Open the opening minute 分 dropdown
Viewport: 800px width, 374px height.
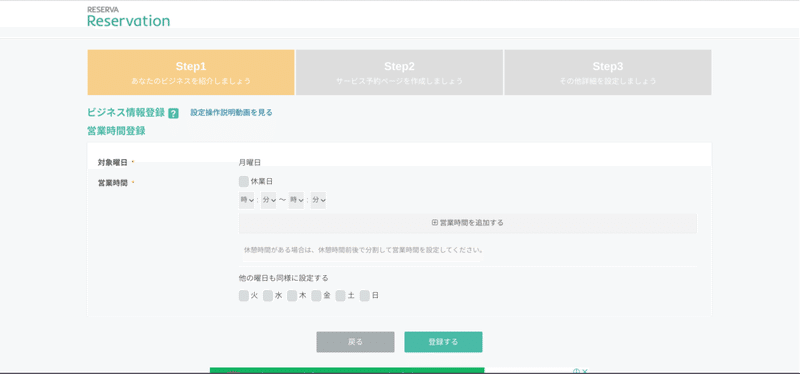coord(268,201)
